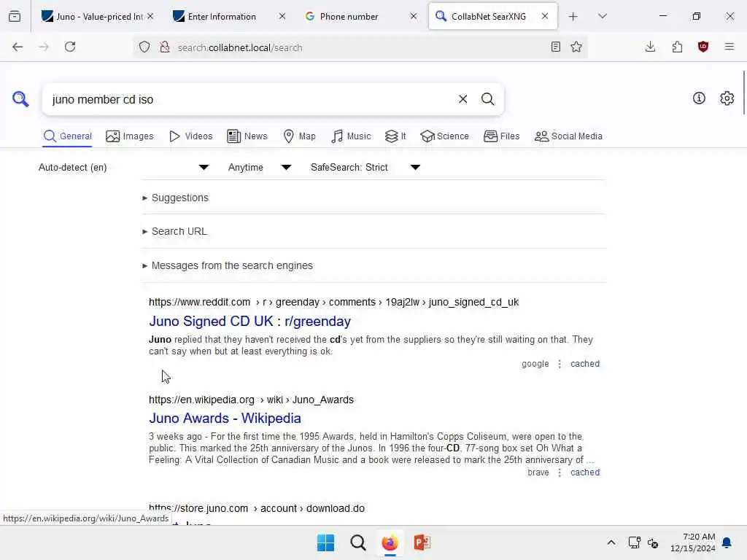This screenshot has height=560, width=747.
Task: View site security lock icon
Action: (165, 47)
